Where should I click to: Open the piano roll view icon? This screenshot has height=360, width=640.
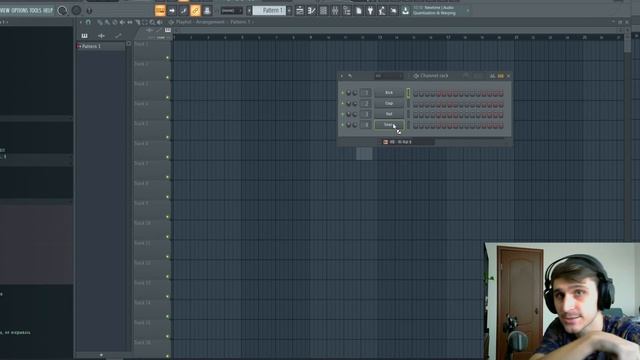pos(311,11)
